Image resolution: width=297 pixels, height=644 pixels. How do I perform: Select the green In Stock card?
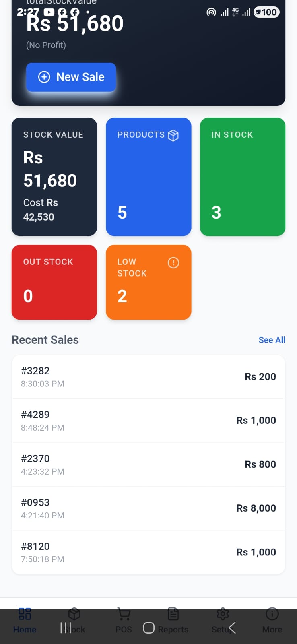tap(243, 177)
